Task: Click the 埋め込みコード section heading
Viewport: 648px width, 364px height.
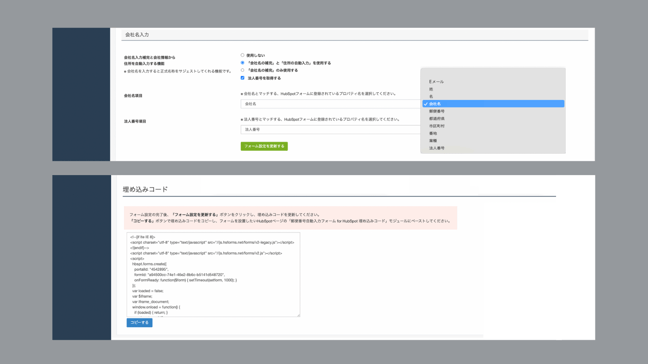Action: (145, 189)
